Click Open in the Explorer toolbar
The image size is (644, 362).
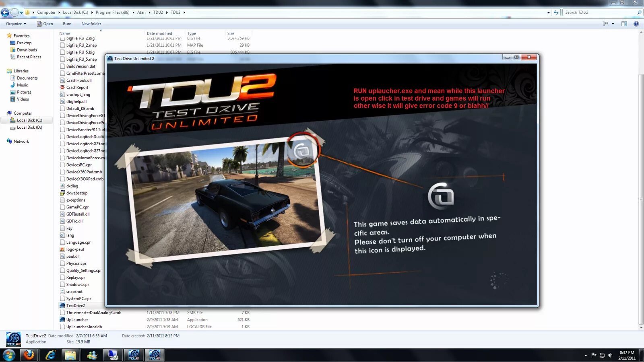[x=45, y=24]
